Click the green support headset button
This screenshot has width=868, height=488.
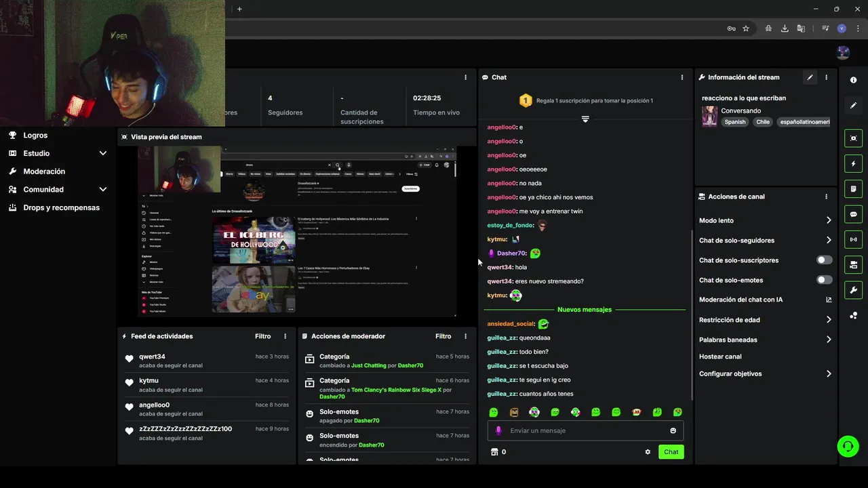pos(848,446)
